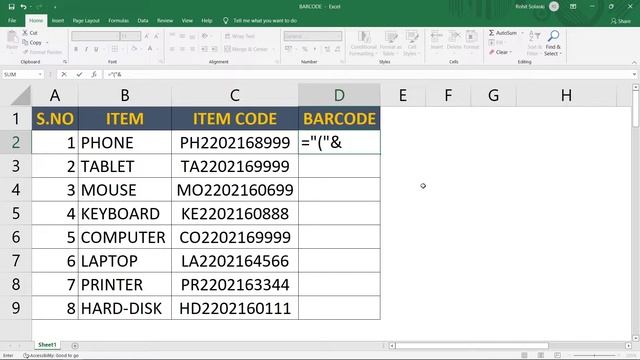The image size is (640, 360).
Task: Toggle Wrap Text in Alignment group
Action: point(240,36)
